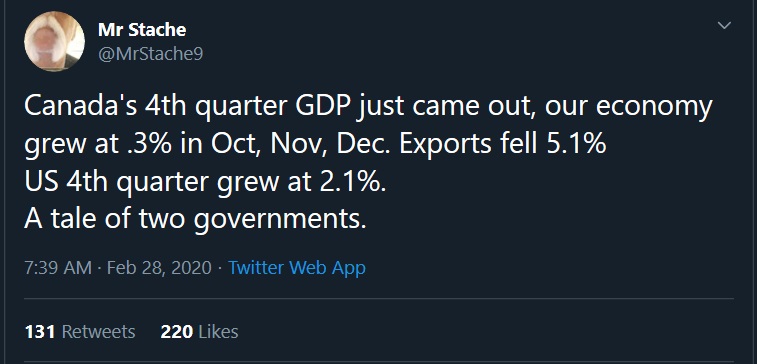757x364 pixels.
Task: Click the number 220 in likes count
Action: [x=177, y=332]
